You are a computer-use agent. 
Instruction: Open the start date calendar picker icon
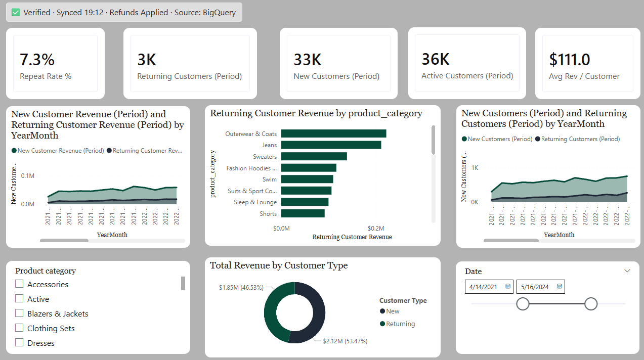[507, 287]
